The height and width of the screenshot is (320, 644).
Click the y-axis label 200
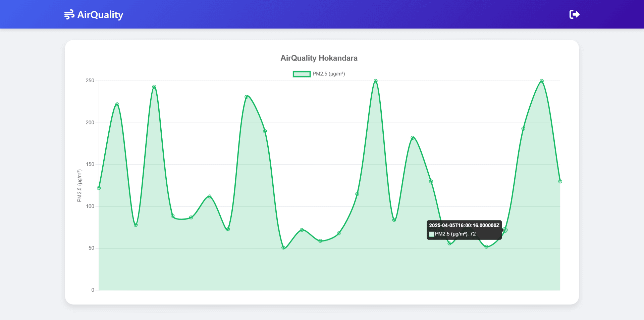pos(90,123)
